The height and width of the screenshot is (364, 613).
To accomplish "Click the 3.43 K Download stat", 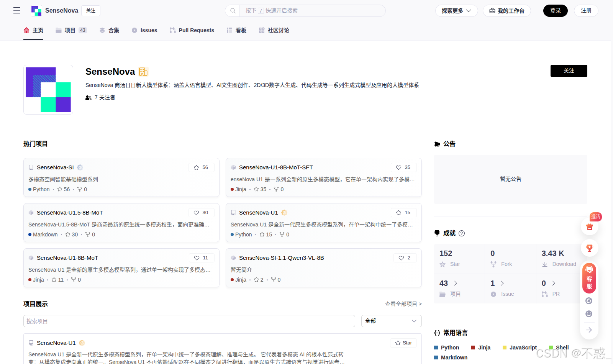I will [559, 258].
